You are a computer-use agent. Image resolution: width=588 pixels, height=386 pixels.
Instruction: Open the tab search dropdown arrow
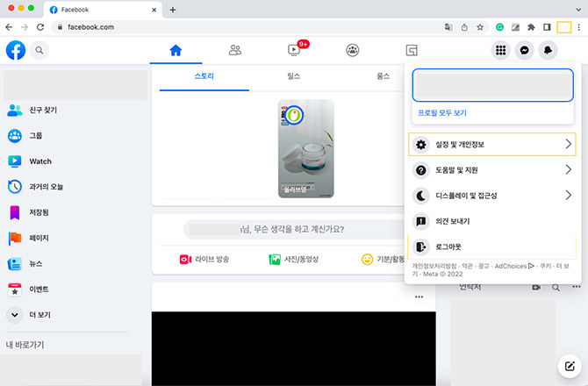pos(578,10)
